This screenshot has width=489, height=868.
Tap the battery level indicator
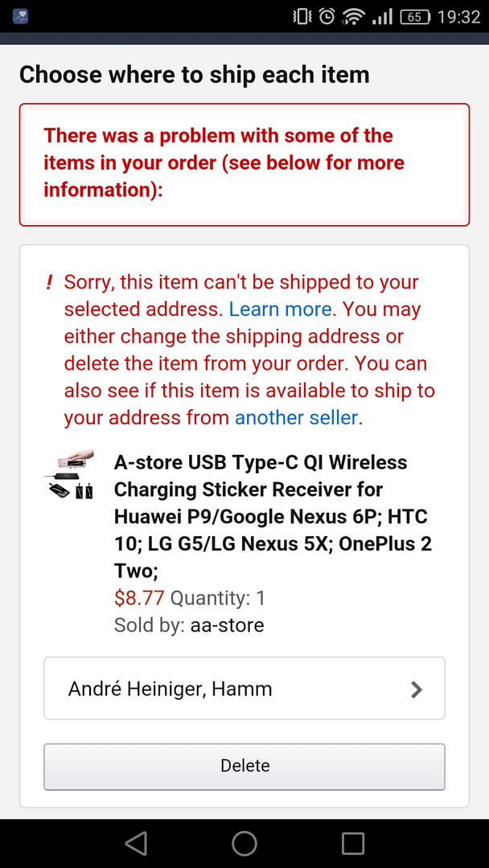(x=415, y=17)
